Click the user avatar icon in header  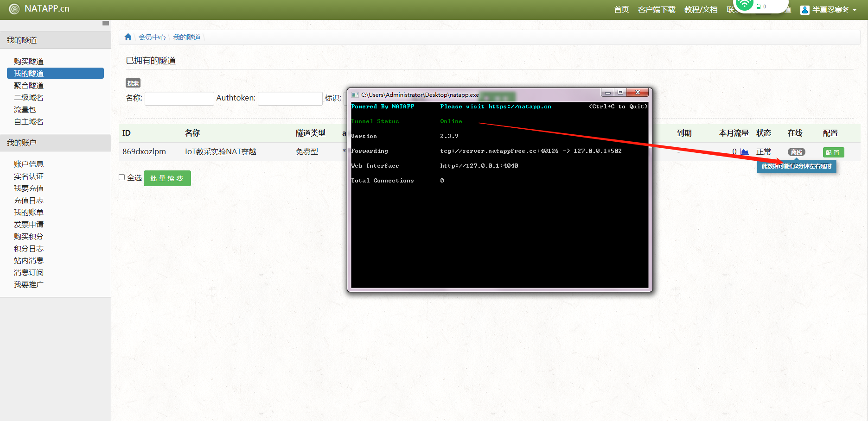805,10
